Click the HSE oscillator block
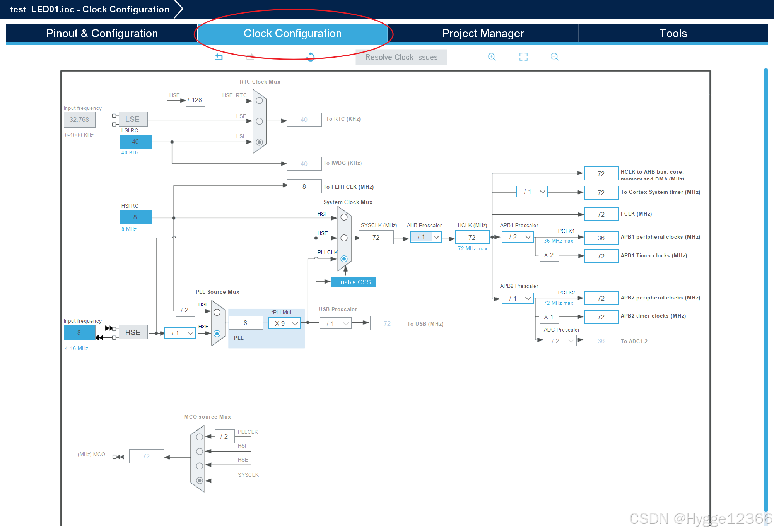This screenshot has height=532, width=774. (133, 332)
